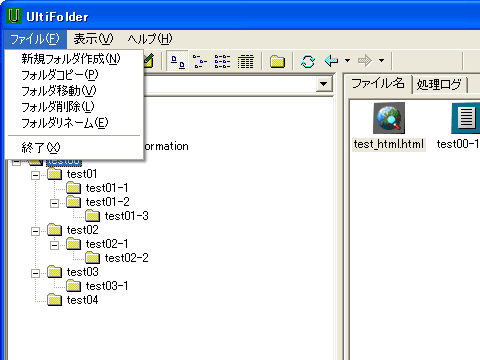This screenshot has height=360, width=480.
Task: Switch to small icons view button
Action: (200, 61)
